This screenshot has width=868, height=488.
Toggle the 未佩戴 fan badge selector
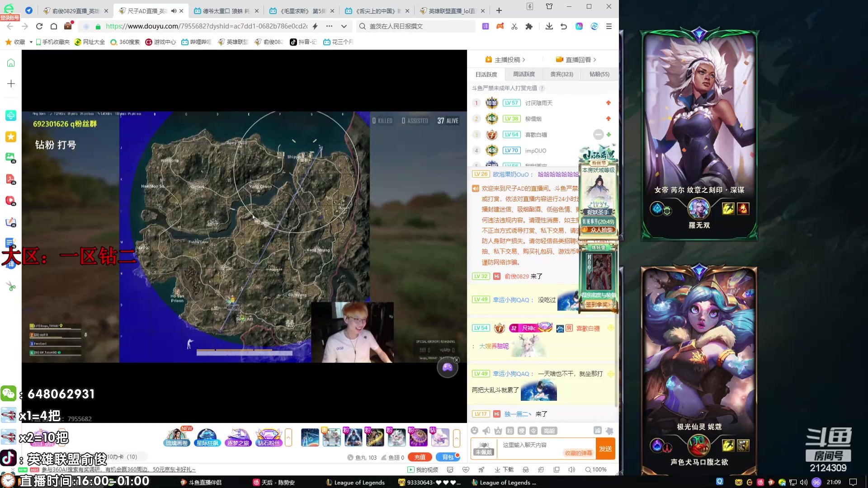click(x=483, y=449)
